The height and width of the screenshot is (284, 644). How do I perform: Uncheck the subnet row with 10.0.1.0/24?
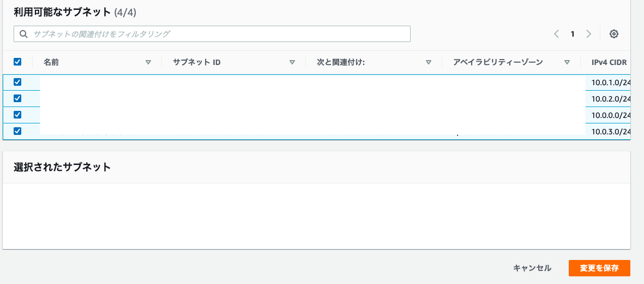[17, 82]
